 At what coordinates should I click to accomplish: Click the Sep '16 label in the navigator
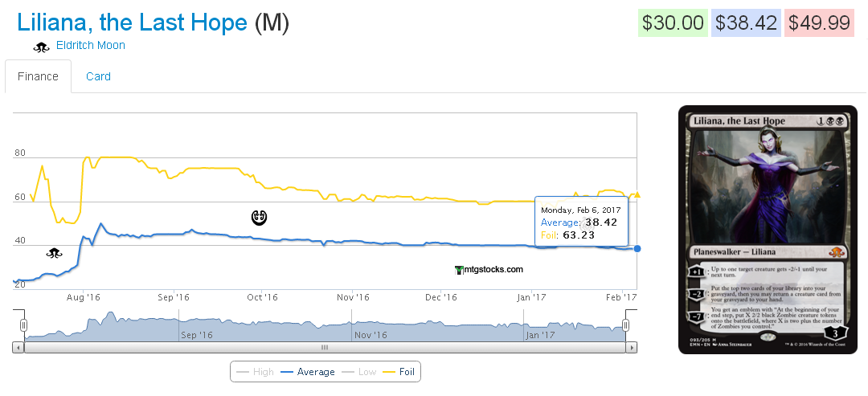click(197, 335)
